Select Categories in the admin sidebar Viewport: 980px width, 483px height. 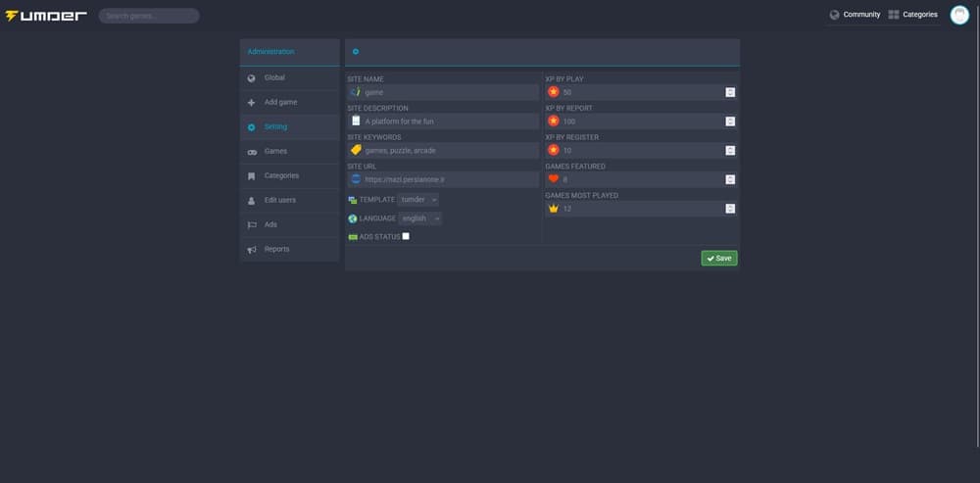pyautogui.click(x=281, y=175)
